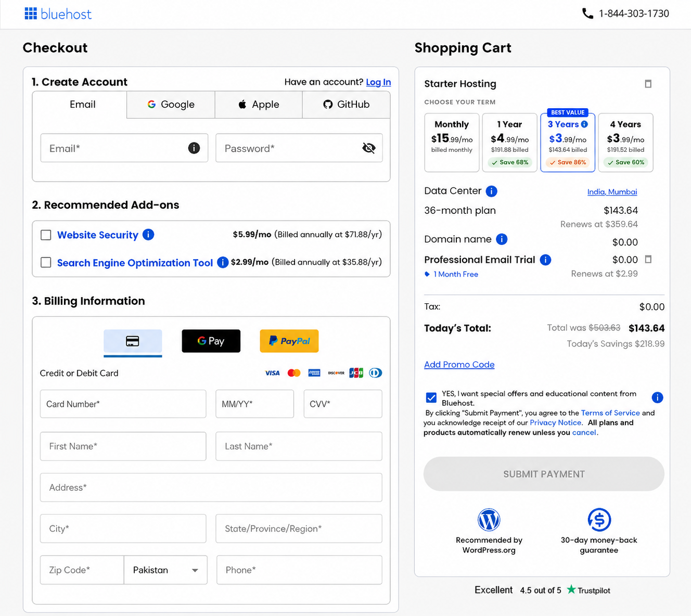This screenshot has width=691, height=616.
Task: Check the Search Engine Optimization Tool box
Action: click(x=46, y=263)
